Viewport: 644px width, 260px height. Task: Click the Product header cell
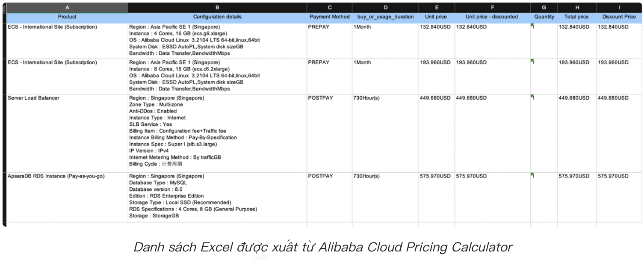click(x=67, y=17)
